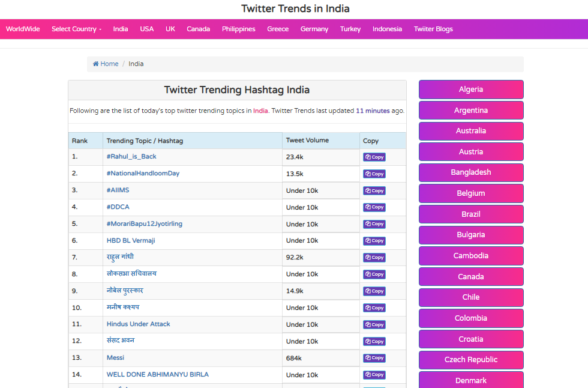Select Greece in the top navbar
Screen dimensions: 588x388
tap(278, 29)
